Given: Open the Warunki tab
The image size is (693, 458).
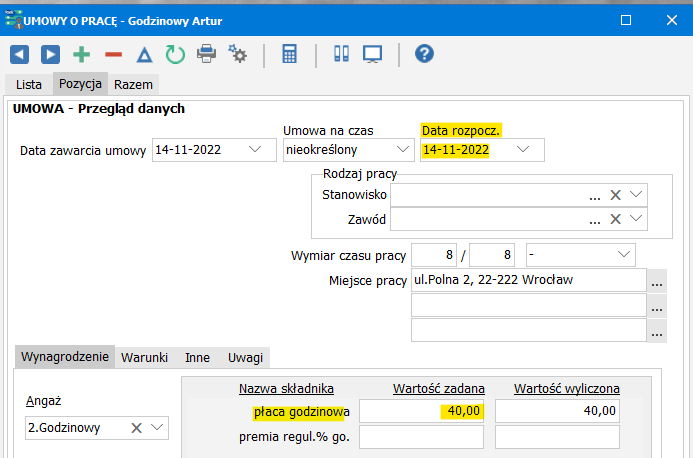Looking at the screenshot, I should pos(145,357).
